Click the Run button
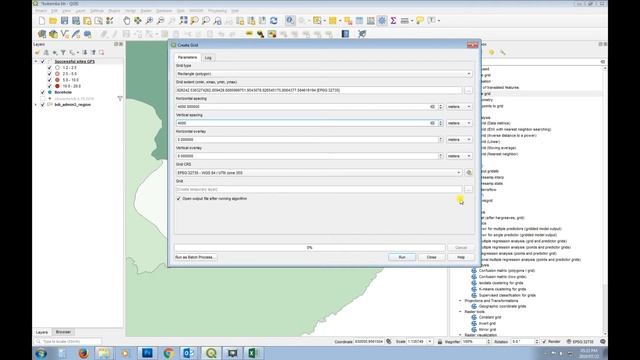 (402, 258)
